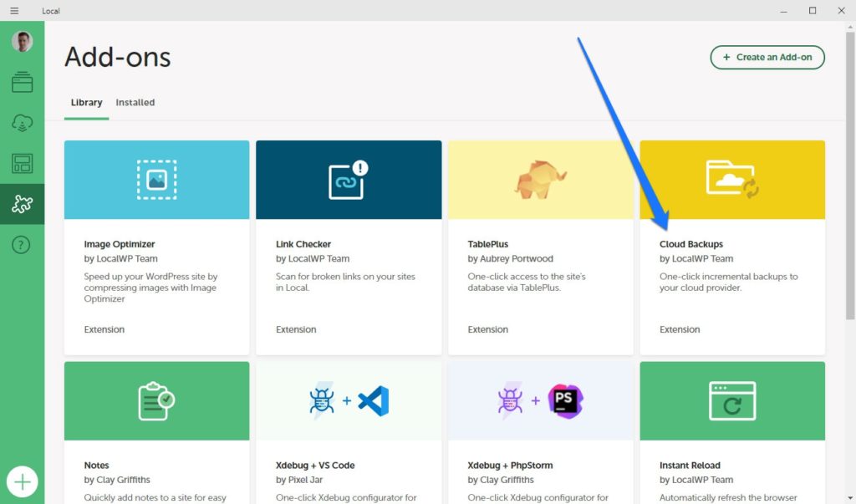Screen dimensions: 856x504
Task: Open the Xdebug + VS Code card image
Action: (x=349, y=400)
